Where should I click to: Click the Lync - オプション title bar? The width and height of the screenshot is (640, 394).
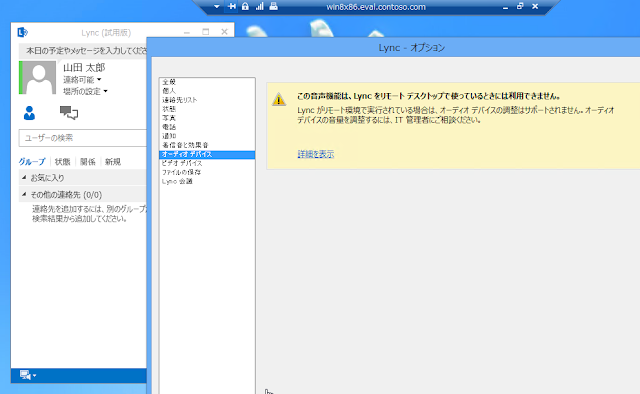(x=394, y=47)
